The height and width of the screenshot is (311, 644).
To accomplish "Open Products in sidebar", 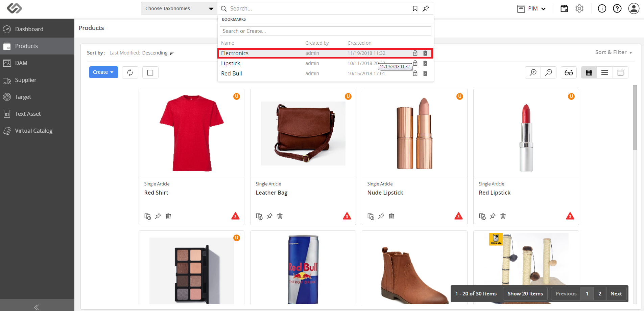I will [37, 46].
